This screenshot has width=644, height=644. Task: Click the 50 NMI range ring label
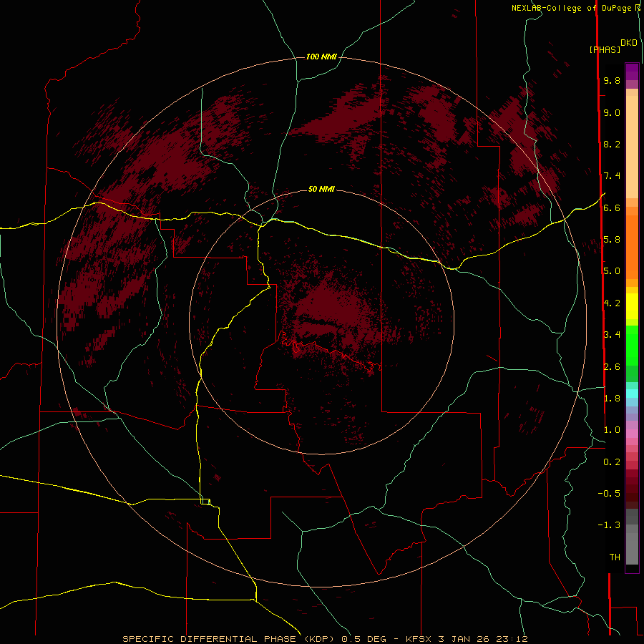coord(321,189)
